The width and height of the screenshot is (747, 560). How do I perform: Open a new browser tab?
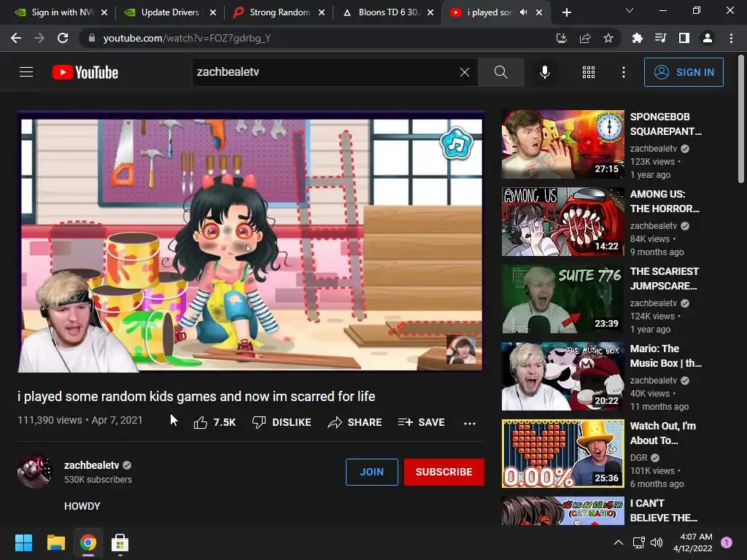566,12
